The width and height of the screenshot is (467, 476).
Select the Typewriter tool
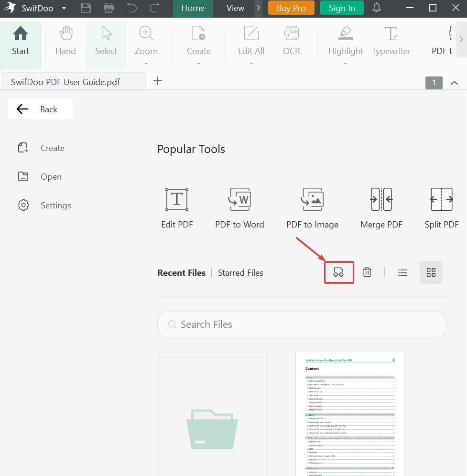pyautogui.click(x=391, y=41)
